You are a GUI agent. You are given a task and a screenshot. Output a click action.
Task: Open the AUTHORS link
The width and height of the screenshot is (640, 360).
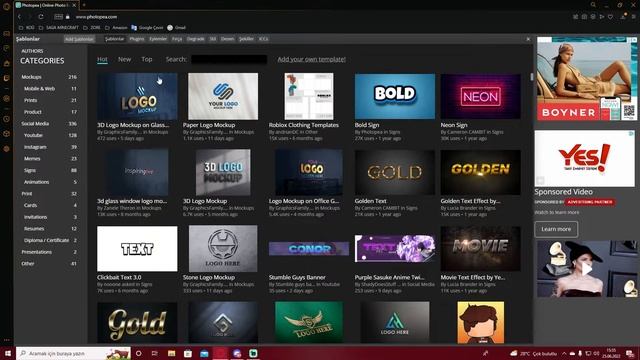pos(32,51)
